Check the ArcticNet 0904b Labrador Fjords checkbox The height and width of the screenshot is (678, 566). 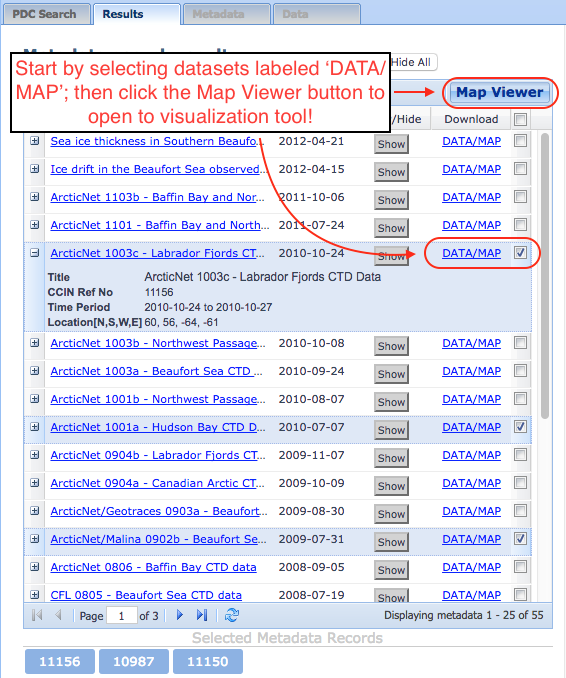tap(521, 454)
